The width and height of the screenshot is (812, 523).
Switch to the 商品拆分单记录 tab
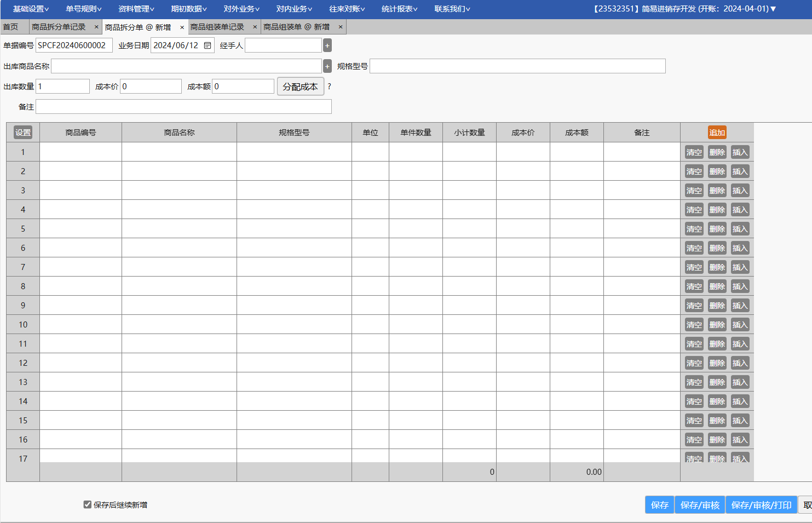[59, 27]
